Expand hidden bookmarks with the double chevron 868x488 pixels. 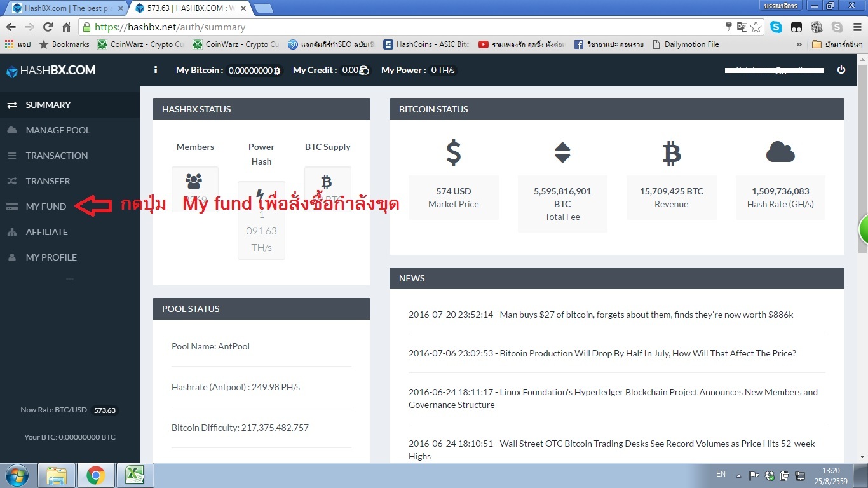pyautogui.click(x=799, y=44)
